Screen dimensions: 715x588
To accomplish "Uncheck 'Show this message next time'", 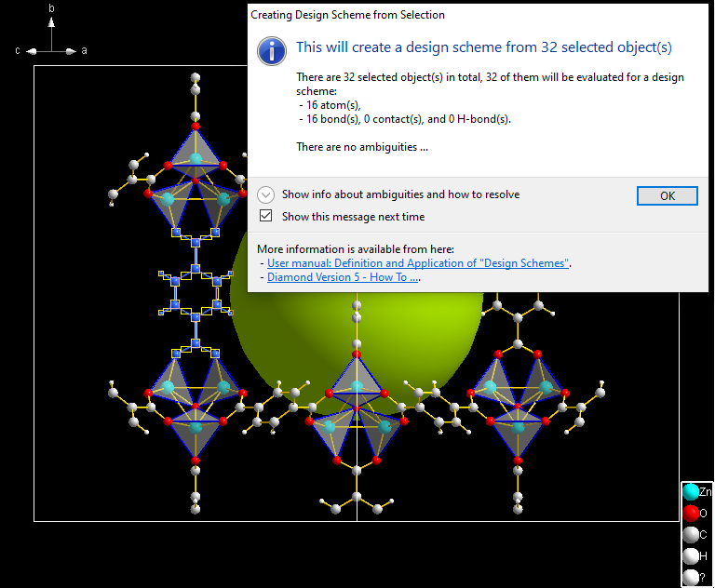I will [x=266, y=216].
